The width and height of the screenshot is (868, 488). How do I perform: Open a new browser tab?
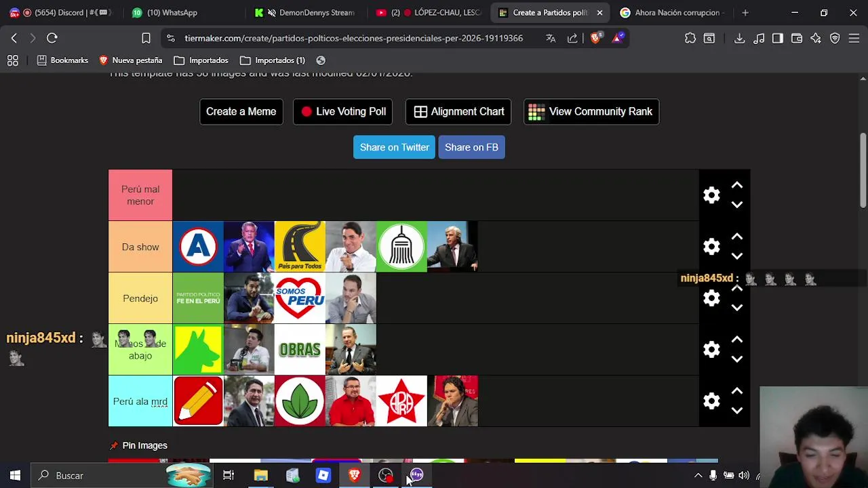point(745,12)
